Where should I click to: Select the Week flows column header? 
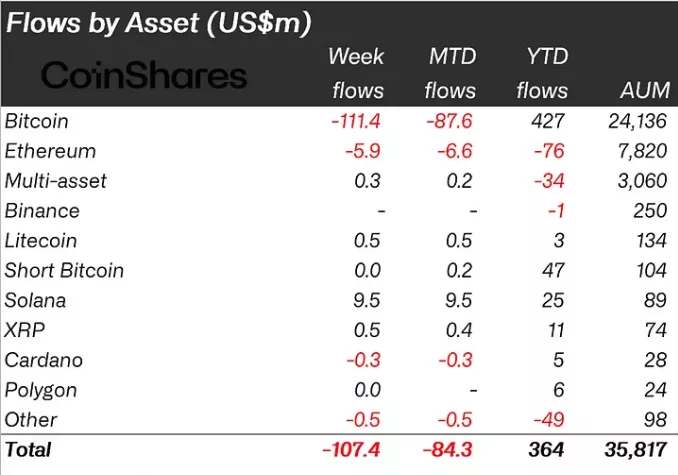point(356,73)
